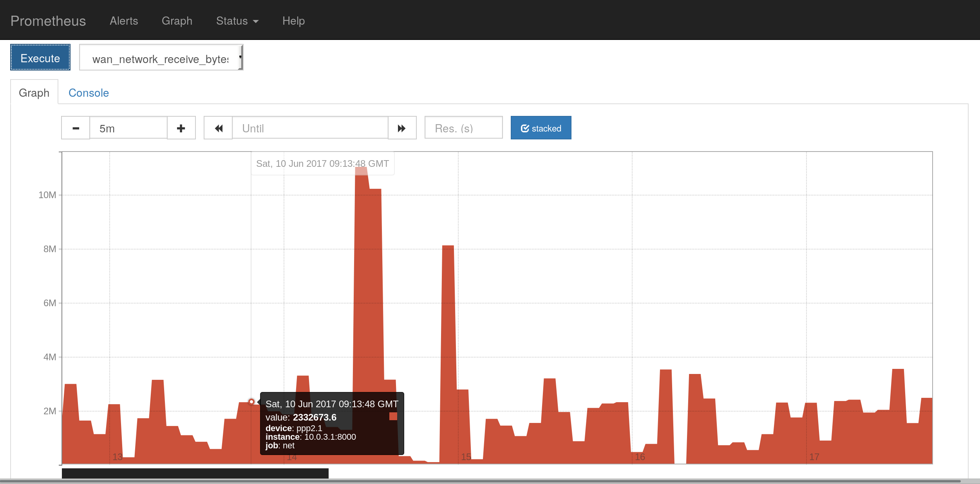Open the metric selector dropdown arrow
This screenshot has height=484, width=980.
coord(240,58)
